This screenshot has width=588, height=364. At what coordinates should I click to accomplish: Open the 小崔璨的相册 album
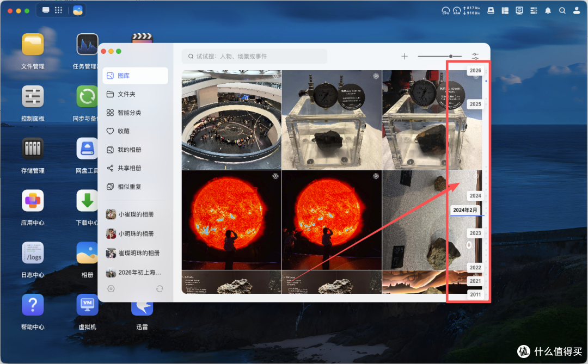[x=135, y=214]
